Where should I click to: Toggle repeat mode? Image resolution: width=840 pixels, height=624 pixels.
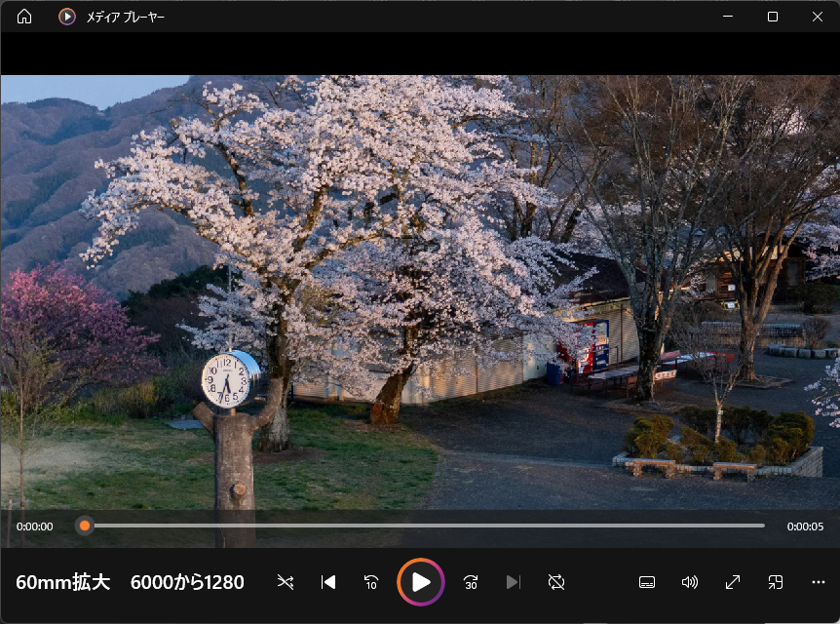click(x=556, y=582)
